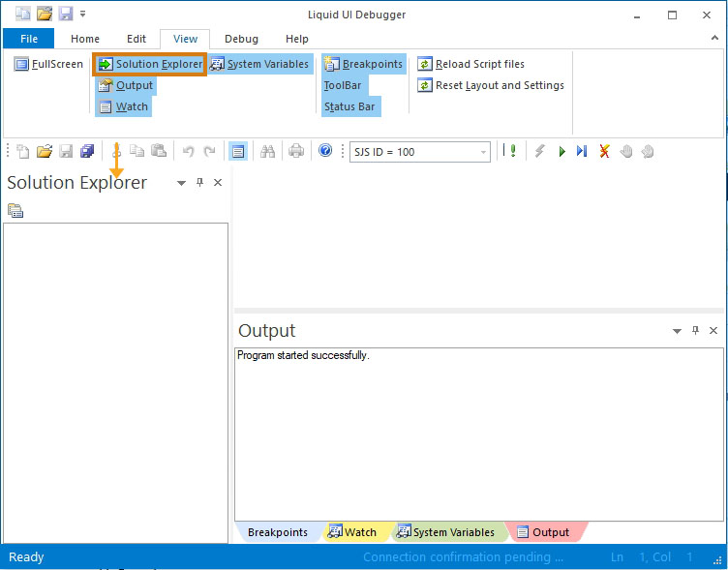Click Reload Script files button
The height and width of the screenshot is (570, 728).
[470, 64]
